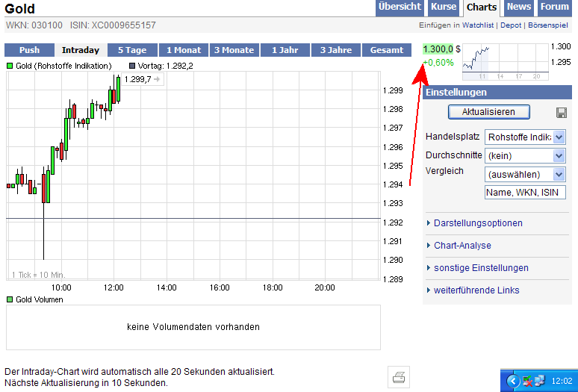Select the Intraday timeframe tab
578x392 pixels.
pos(81,50)
